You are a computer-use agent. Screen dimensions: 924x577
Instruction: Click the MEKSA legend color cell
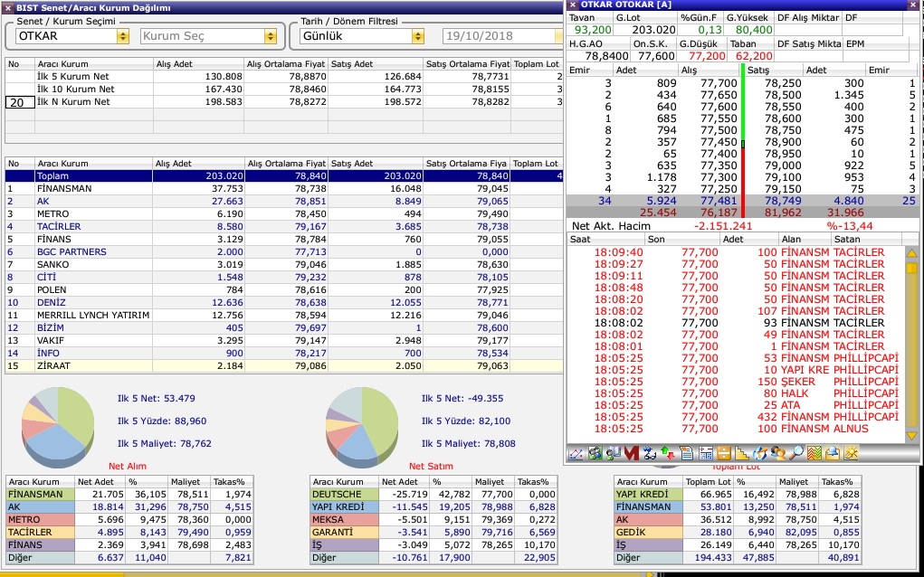click(344, 520)
